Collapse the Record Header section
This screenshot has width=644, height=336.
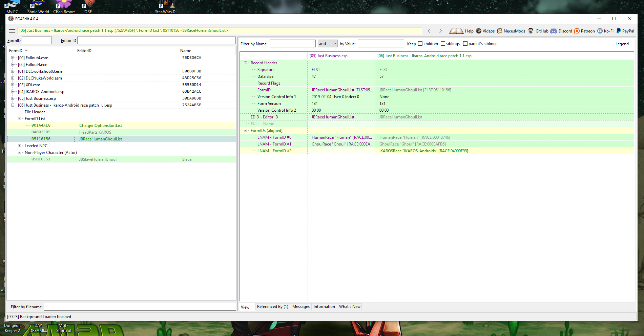point(246,63)
